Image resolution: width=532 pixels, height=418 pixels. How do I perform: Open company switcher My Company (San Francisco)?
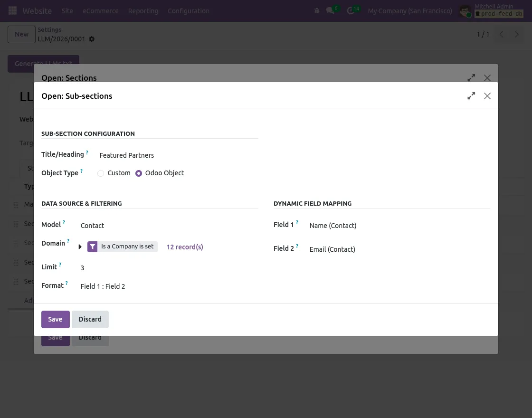coord(410,11)
